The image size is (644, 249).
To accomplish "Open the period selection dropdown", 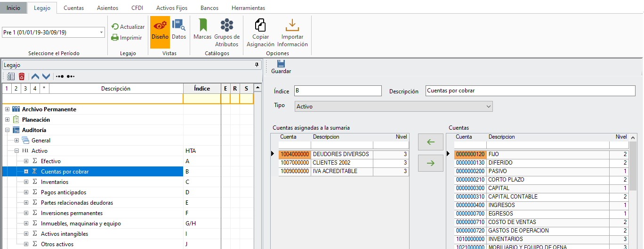I will pyautogui.click(x=102, y=33).
